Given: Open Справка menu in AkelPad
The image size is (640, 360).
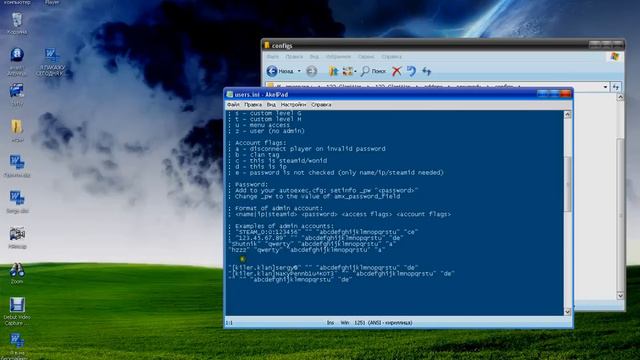Looking at the screenshot, I should tap(321, 105).
